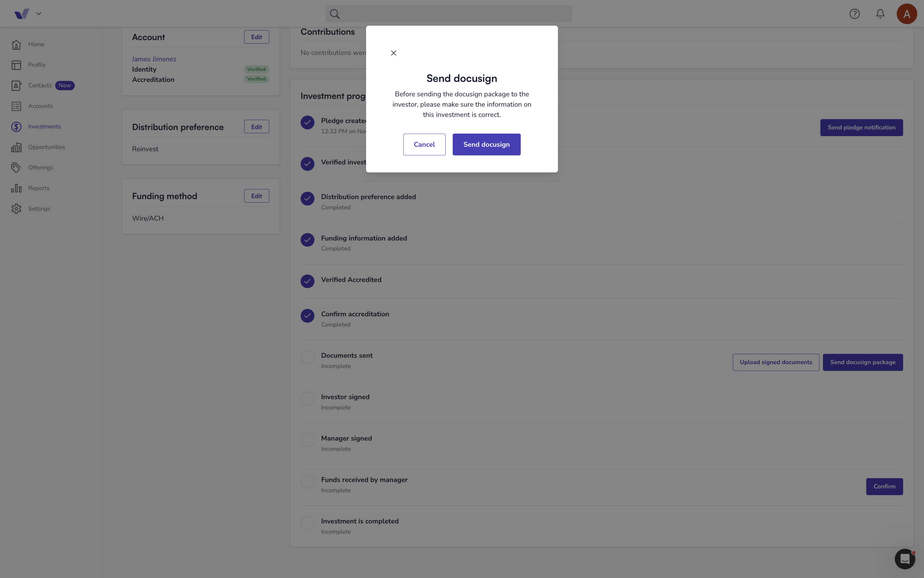Edit the Distribution preference card
The image size is (924, 578).
point(257,127)
